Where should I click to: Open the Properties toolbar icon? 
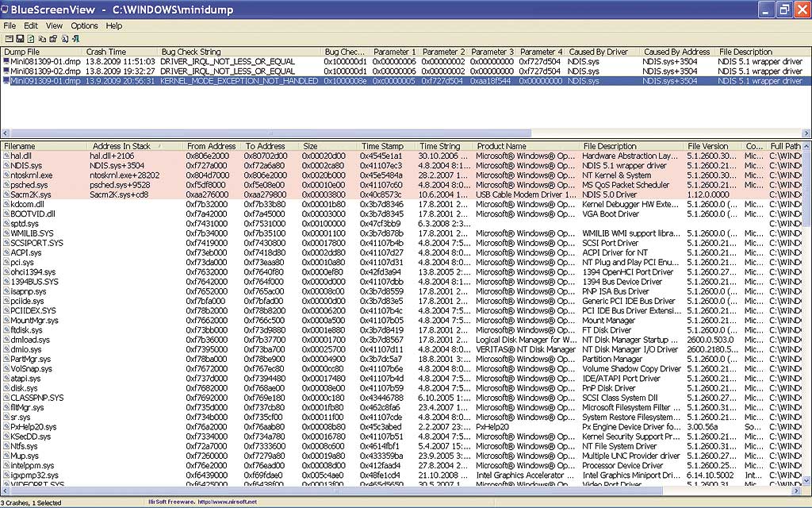pyautogui.click(x=53, y=39)
